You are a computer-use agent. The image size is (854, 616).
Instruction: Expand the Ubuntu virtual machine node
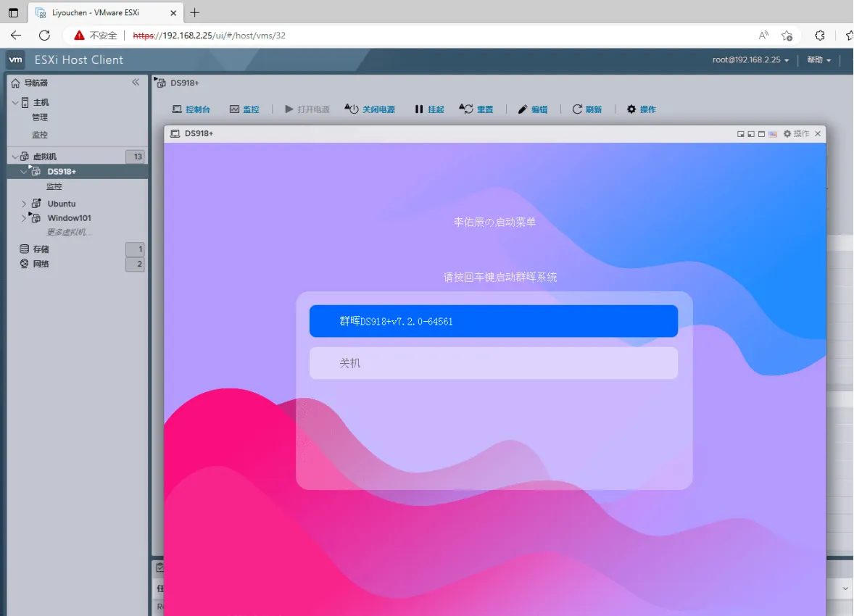(x=24, y=204)
